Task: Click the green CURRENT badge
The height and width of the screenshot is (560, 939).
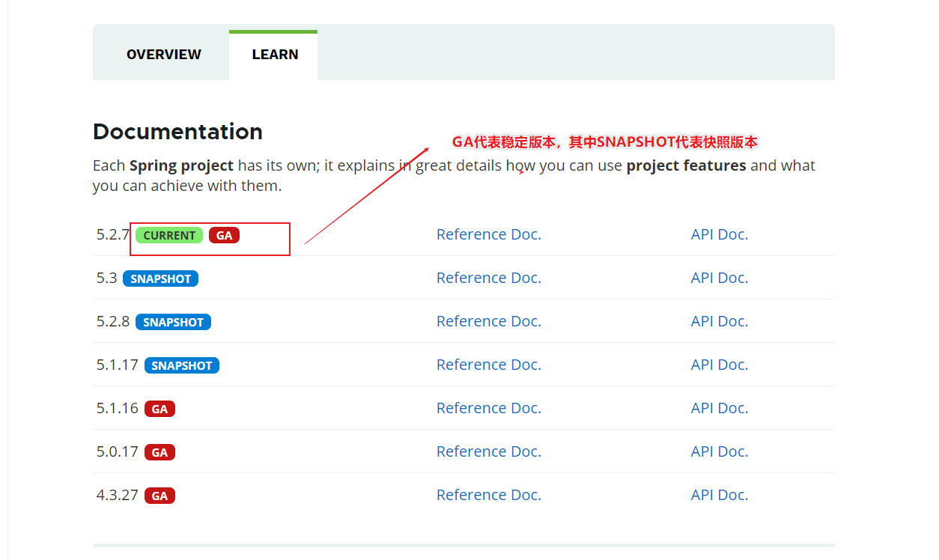Action: tap(169, 235)
